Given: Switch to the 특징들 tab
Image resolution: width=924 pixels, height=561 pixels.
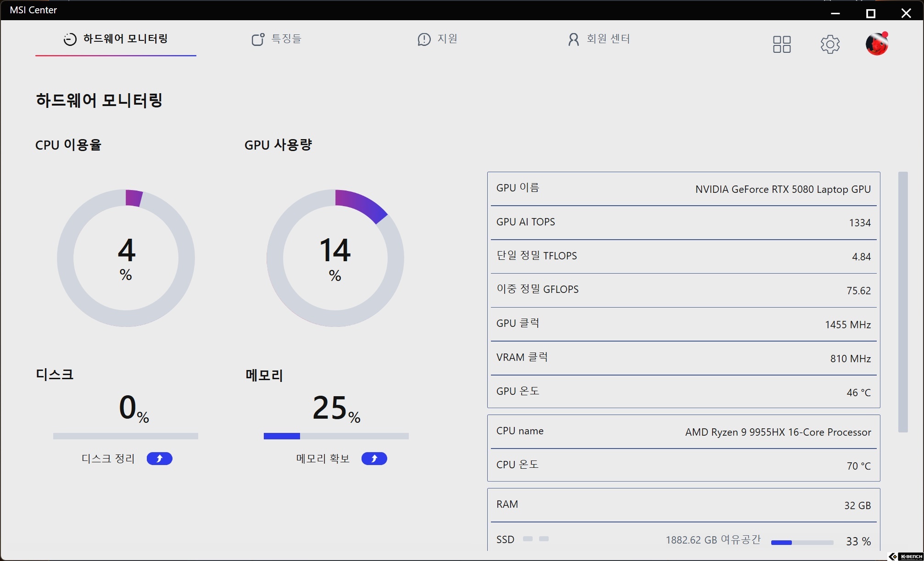Looking at the screenshot, I should pyautogui.click(x=286, y=39).
